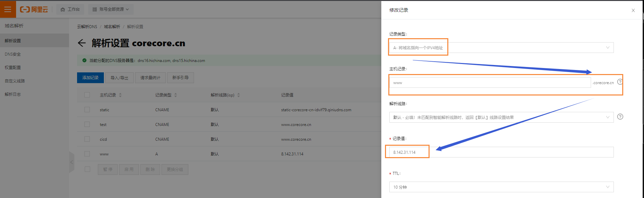
Task: Open 请求量统计
Action: (x=150, y=78)
